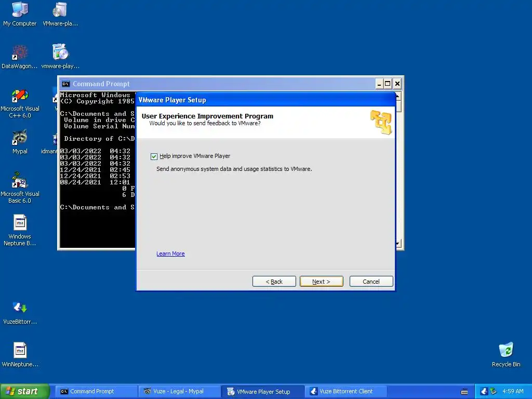The image size is (532, 399).
Task: Select the vmware-play... disc icon
Action: [x=60, y=57]
